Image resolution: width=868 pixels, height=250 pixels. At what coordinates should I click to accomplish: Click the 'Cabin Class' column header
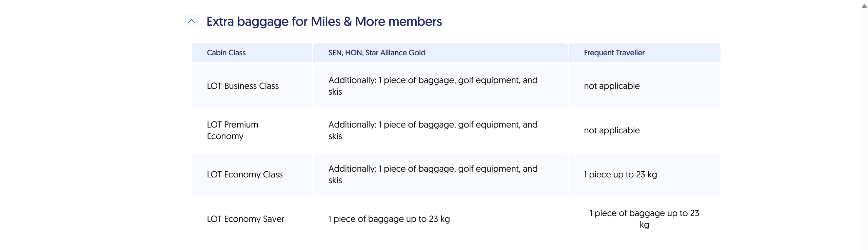[226, 53]
